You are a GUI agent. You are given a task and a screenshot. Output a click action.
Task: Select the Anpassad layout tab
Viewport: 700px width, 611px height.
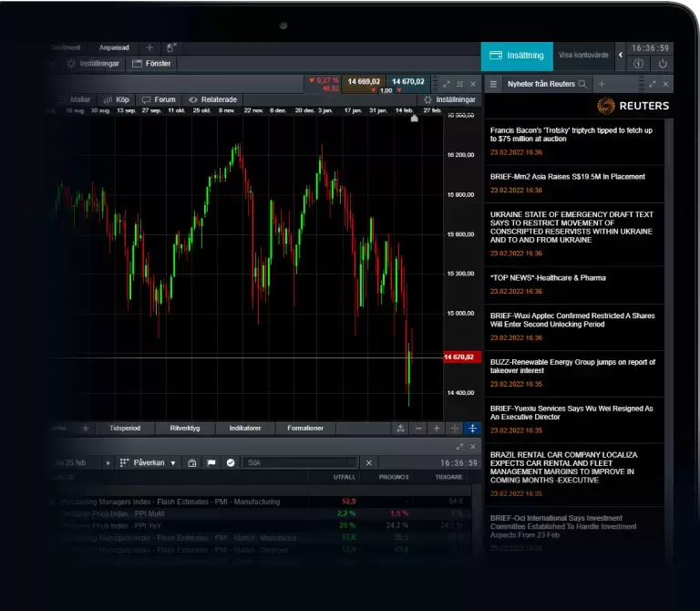pos(114,47)
